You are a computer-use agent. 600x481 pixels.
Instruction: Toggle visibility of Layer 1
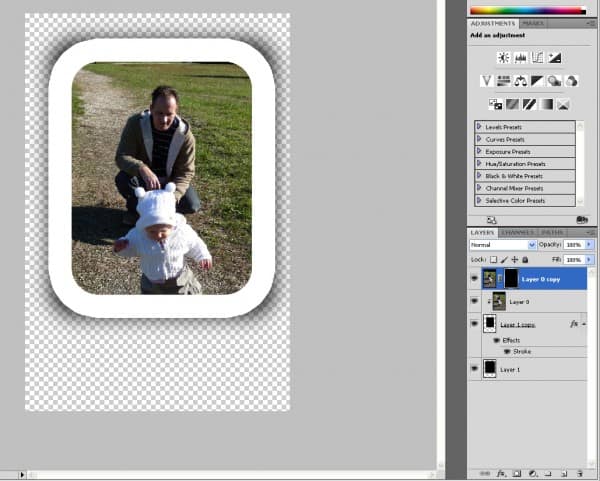tap(475, 368)
